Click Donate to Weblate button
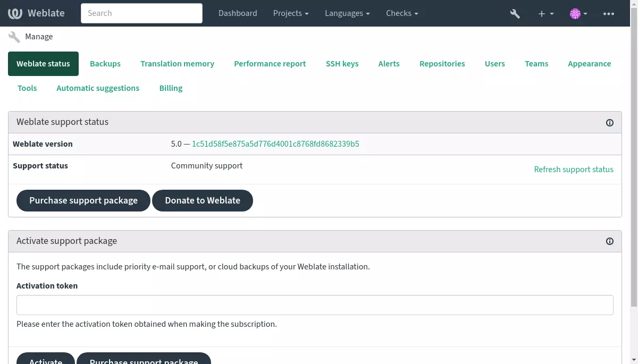638x364 pixels. 203,200
